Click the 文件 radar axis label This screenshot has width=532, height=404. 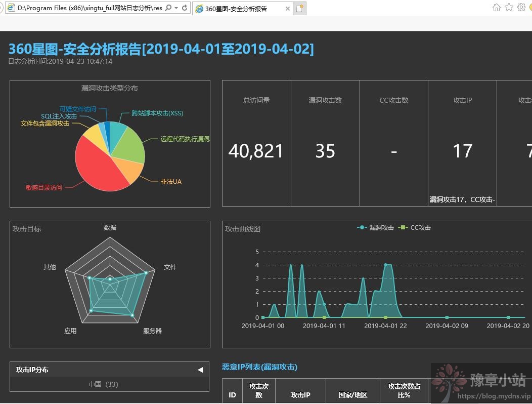(x=170, y=267)
